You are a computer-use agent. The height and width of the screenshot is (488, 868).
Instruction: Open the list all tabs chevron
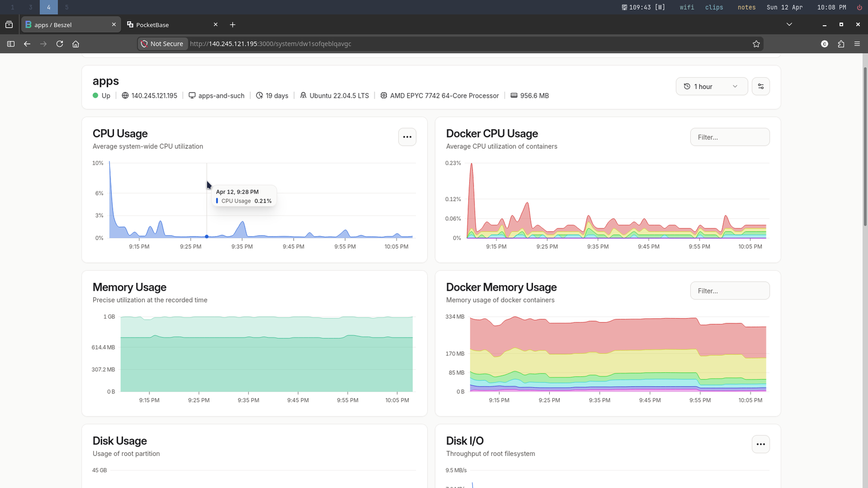point(789,24)
